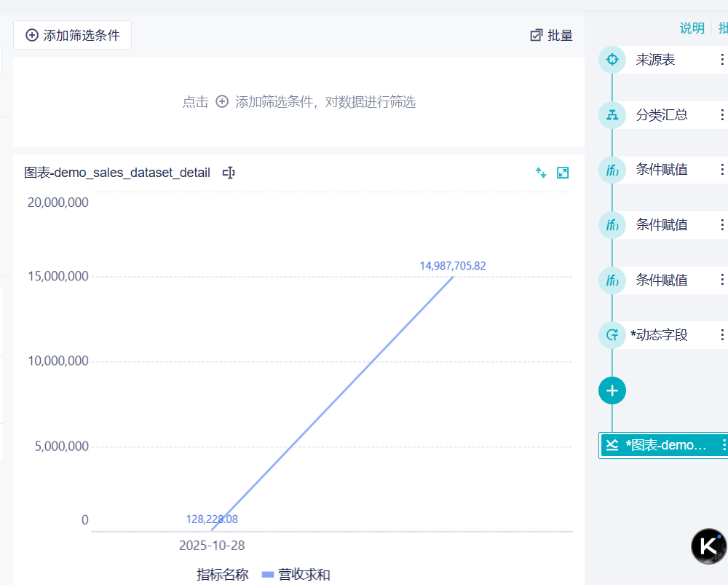Image resolution: width=728 pixels, height=585 pixels.
Task: Open more options for 来源表
Action: point(721,60)
